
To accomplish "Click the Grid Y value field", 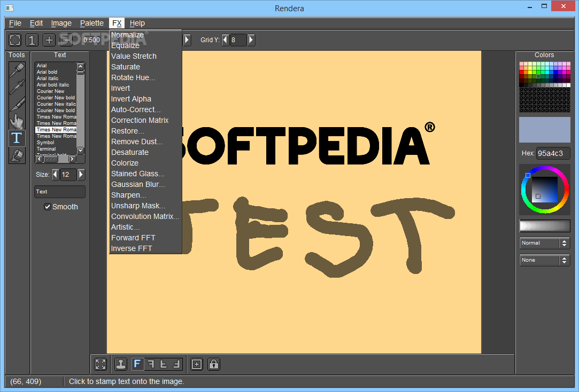I will point(238,40).
